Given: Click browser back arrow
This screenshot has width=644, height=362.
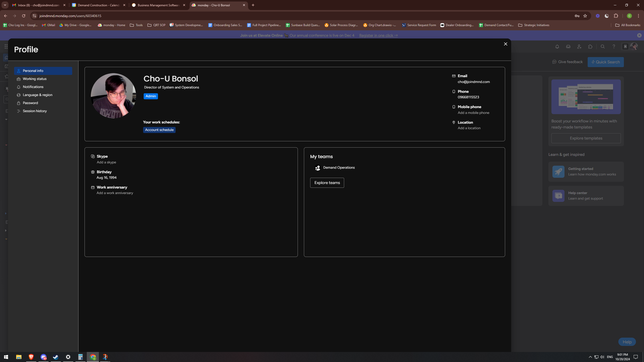Looking at the screenshot, I should click(6, 16).
